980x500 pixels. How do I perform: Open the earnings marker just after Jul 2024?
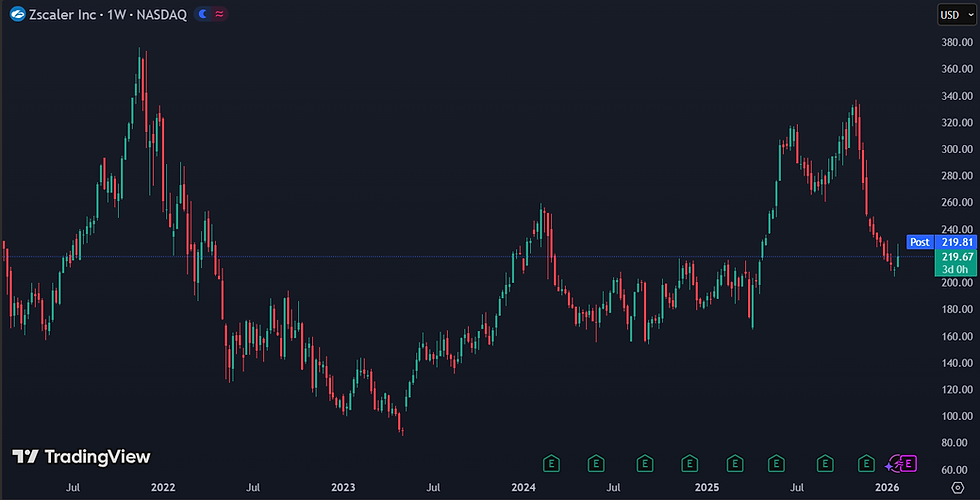(644, 463)
